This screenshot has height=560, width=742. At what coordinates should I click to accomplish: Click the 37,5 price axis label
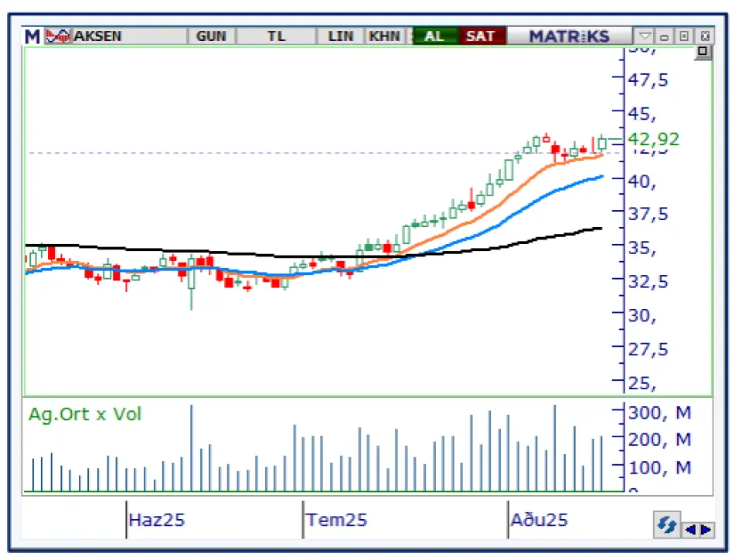click(x=648, y=214)
